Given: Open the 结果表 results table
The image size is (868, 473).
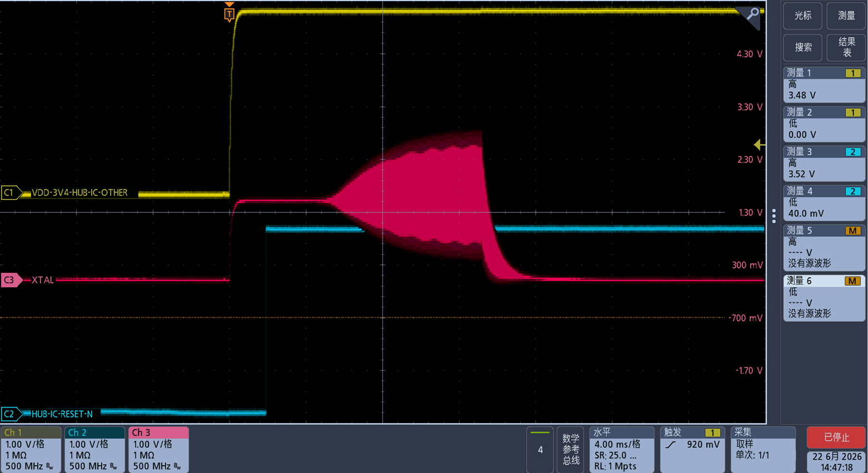Looking at the screenshot, I should point(846,47).
